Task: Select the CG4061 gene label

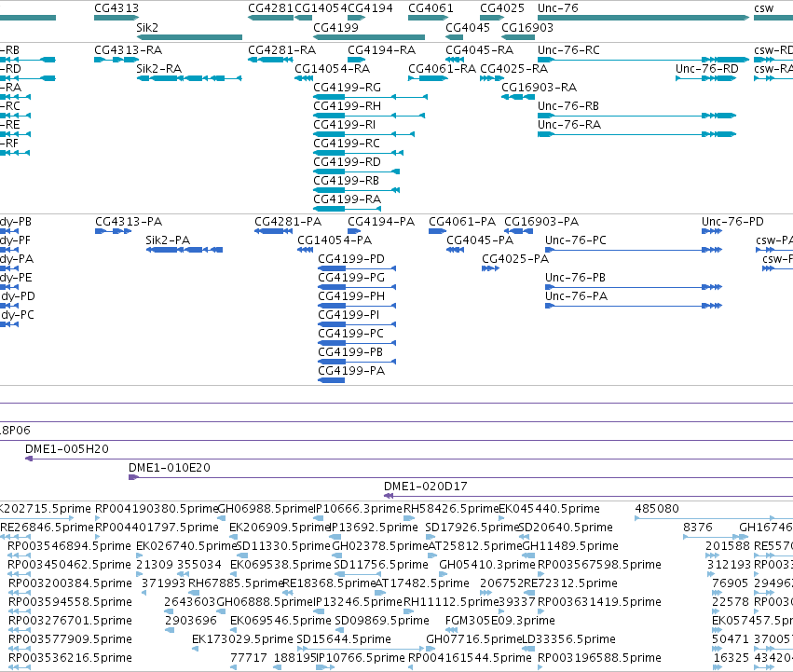Action: pyautogui.click(x=431, y=8)
